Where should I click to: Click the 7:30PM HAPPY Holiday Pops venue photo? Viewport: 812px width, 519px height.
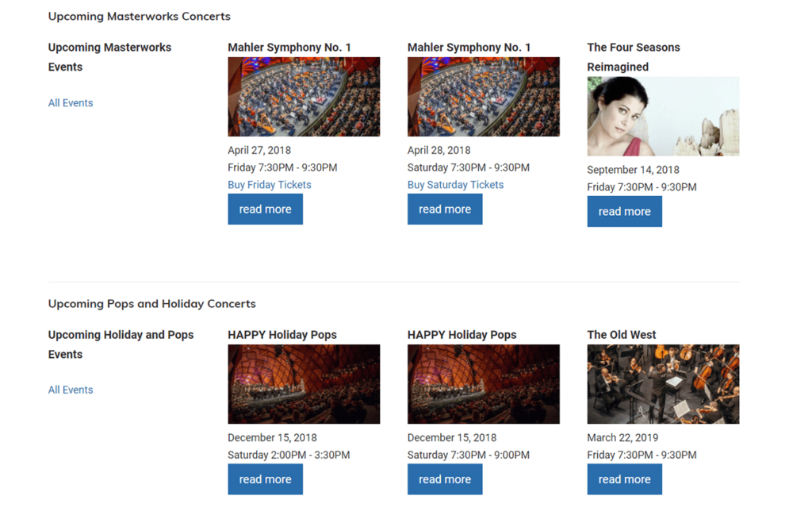point(483,384)
